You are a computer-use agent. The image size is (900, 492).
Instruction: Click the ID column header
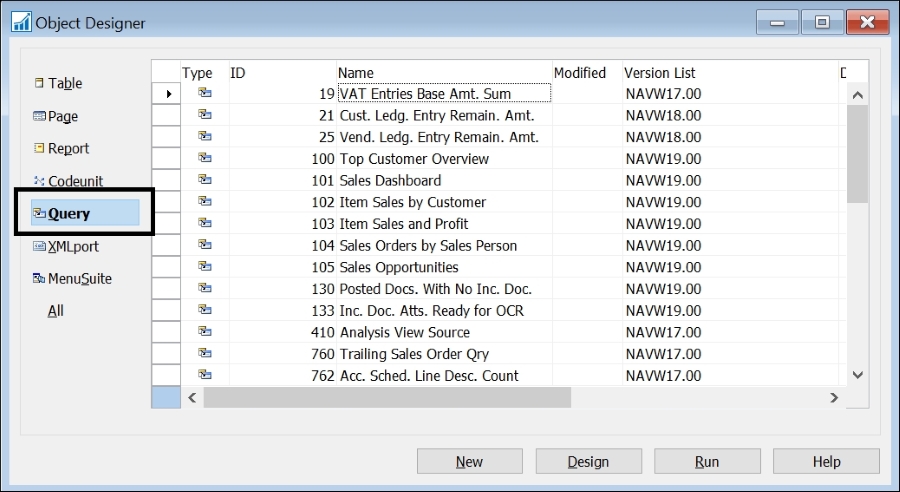pos(282,72)
